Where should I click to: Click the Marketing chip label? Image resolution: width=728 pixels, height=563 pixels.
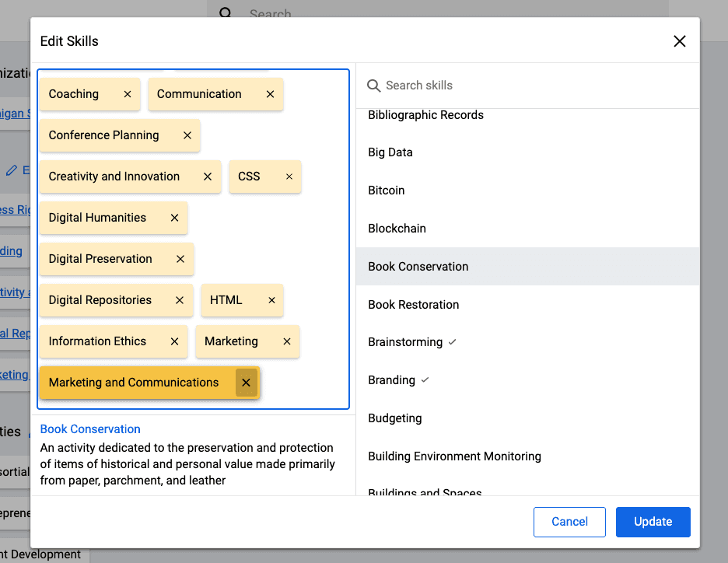[231, 341]
